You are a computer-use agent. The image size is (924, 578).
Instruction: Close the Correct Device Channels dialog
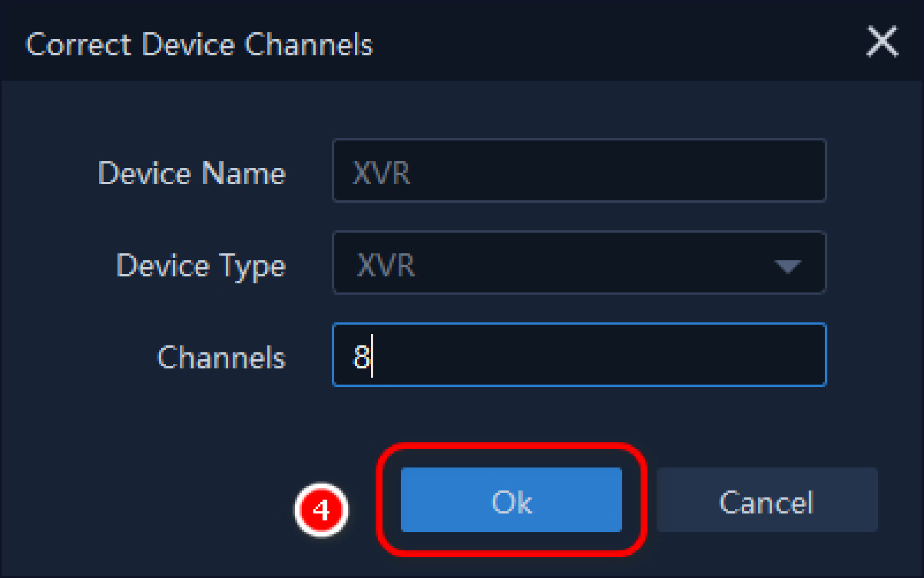click(x=882, y=42)
